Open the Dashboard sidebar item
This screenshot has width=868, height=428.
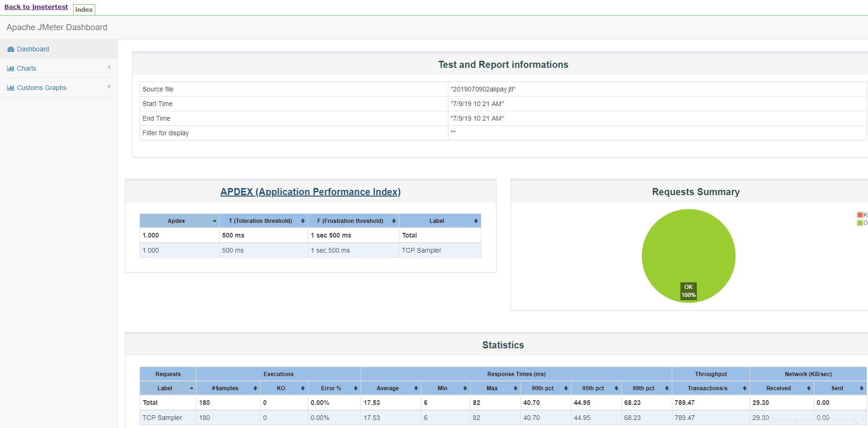click(x=58, y=49)
